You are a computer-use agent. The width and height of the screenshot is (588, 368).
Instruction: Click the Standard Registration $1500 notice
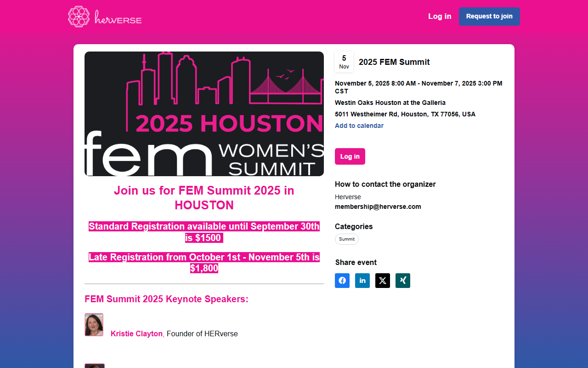(x=204, y=232)
